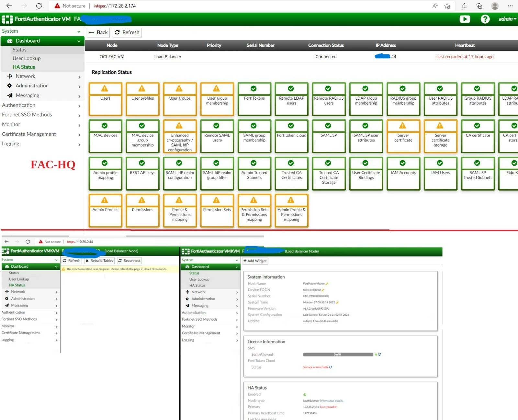
Task: Open the help question mark icon
Action: (x=485, y=19)
